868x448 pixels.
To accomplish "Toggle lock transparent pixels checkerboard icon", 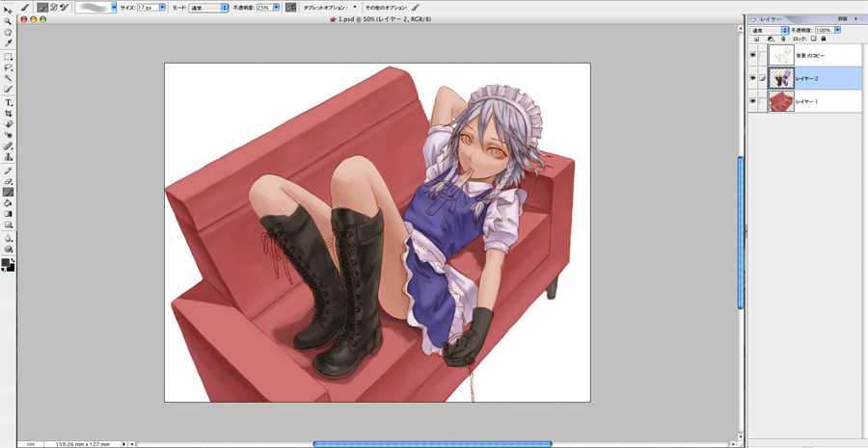I will (x=813, y=39).
